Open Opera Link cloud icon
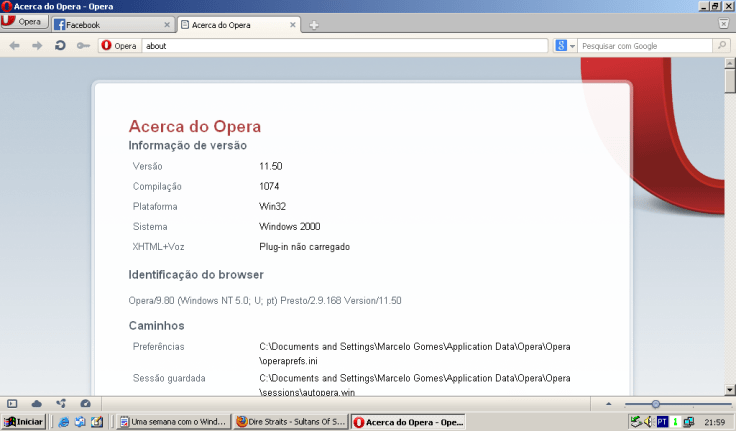Viewport: 736px width, 431px height. click(x=37, y=403)
